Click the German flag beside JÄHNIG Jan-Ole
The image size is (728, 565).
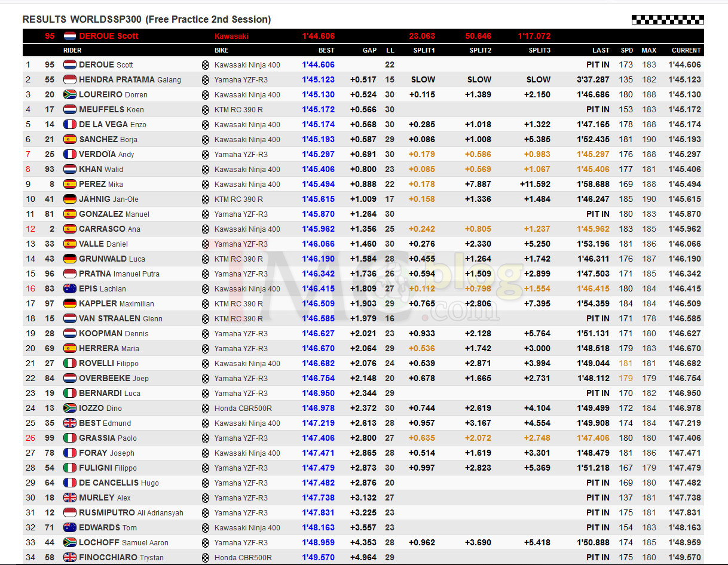(69, 199)
